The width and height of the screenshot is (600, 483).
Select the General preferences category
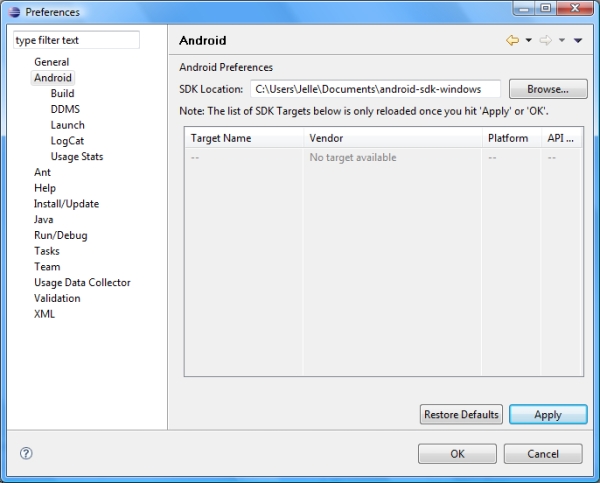51,62
